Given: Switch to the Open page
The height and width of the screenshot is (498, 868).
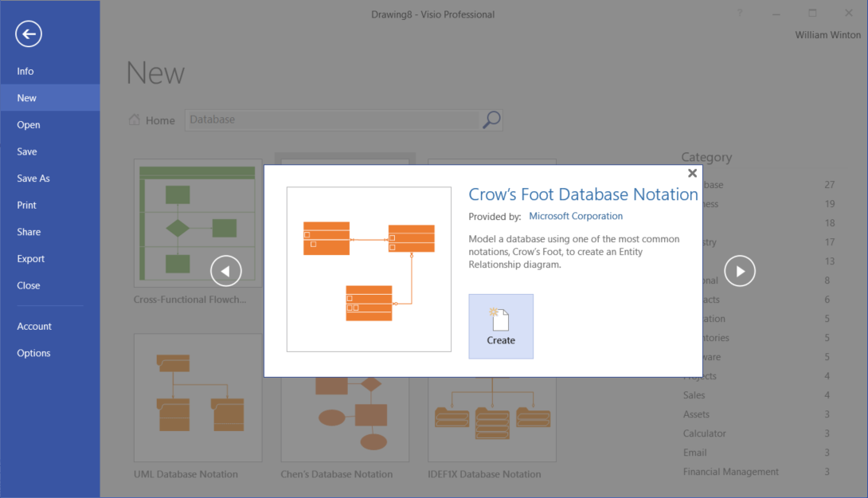Looking at the screenshot, I should 28,124.
